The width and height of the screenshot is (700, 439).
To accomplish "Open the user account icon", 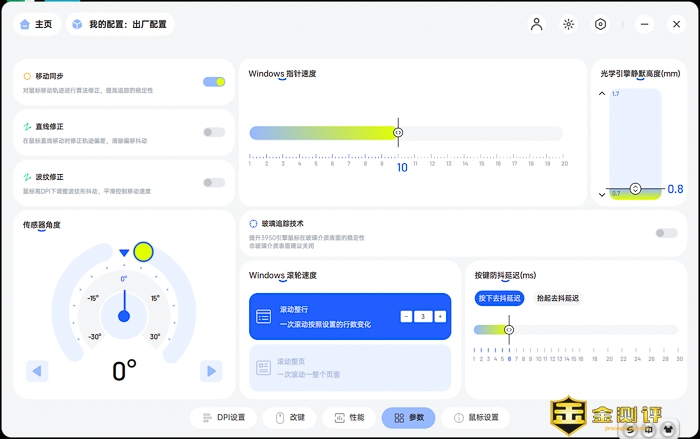I will tap(537, 24).
